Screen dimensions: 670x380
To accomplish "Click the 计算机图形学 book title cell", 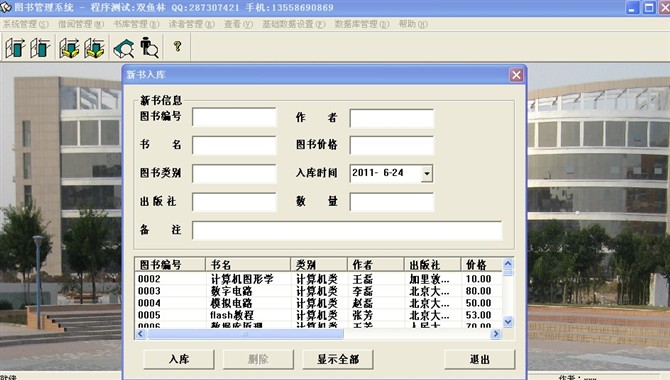I will click(242, 279).
